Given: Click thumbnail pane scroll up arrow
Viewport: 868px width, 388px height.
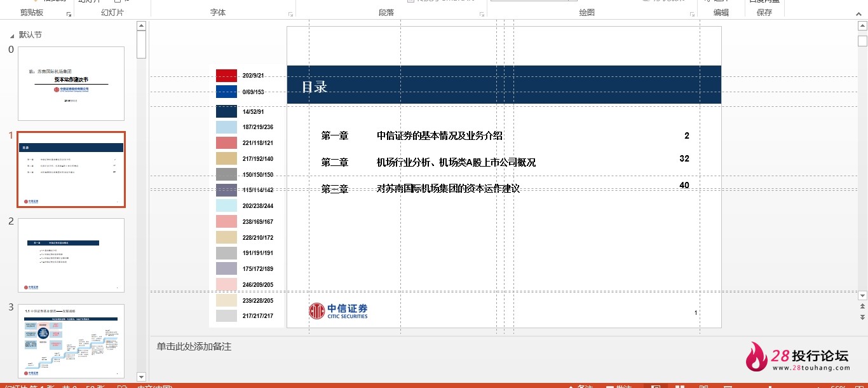Looking at the screenshot, I should pyautogui.click(x=141, y=26).
